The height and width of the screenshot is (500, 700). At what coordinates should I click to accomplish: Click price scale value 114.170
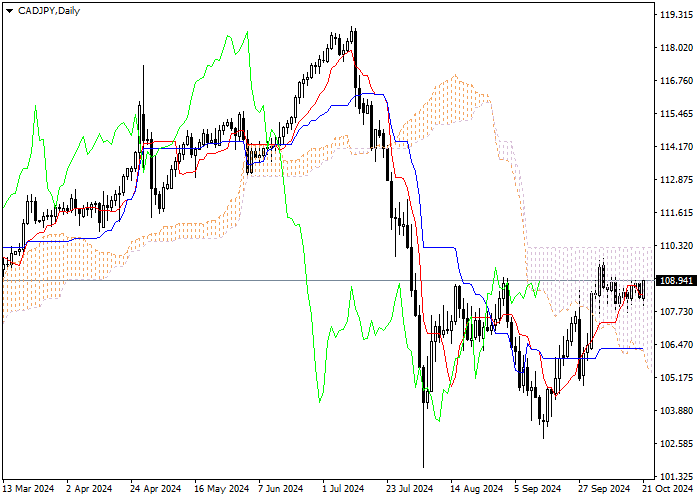[676, 147]
